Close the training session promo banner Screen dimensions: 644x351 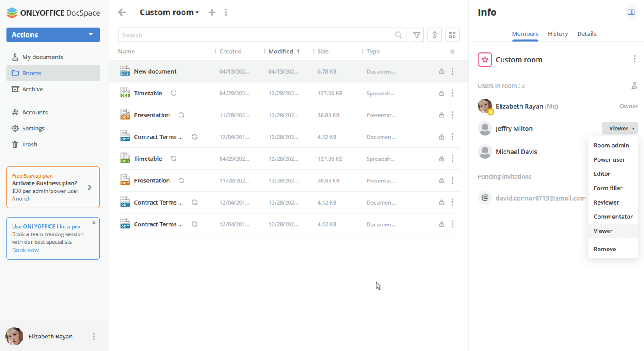pyautogui.click(x=94, y=223)
